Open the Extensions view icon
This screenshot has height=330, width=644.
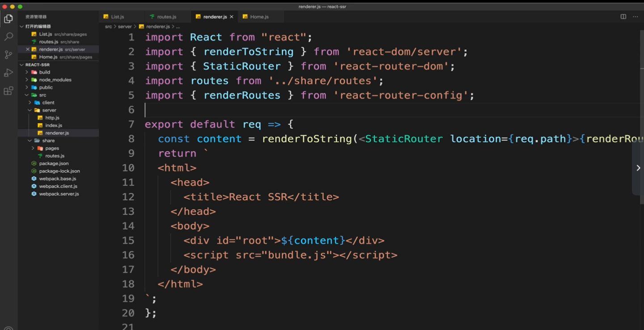click(8, 91)
